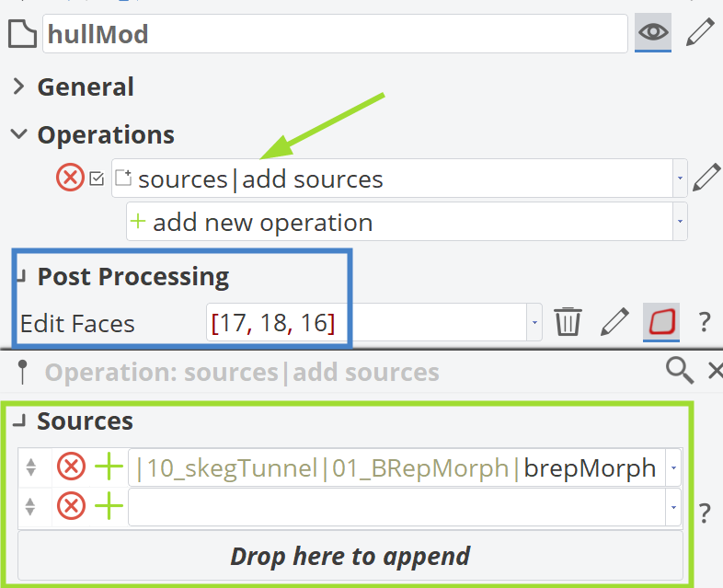Screen dimensions: 723x588
Task: Click pencil edit icon beside hullMod name
Action: (x=700, y=32)
